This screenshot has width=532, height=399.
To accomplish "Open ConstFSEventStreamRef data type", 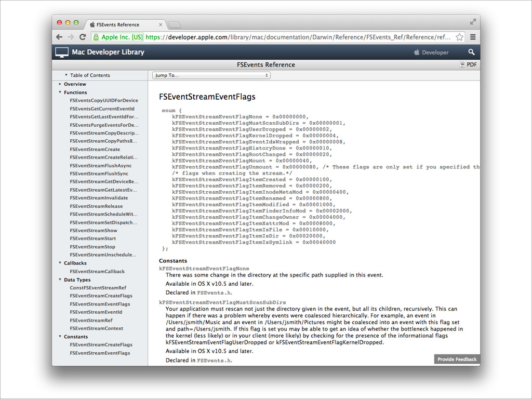I will (x=98, y=288).
